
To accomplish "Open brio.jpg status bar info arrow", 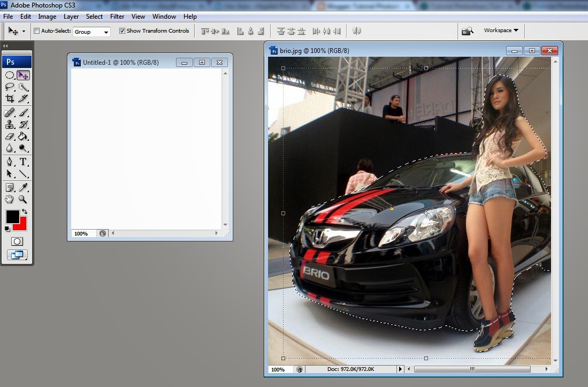I will click(400, 369).
